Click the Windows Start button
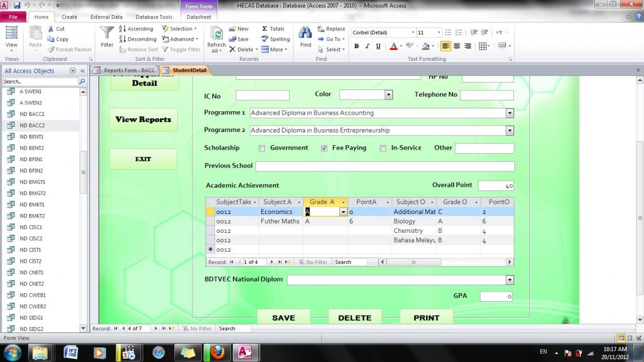 click(13, 352)
